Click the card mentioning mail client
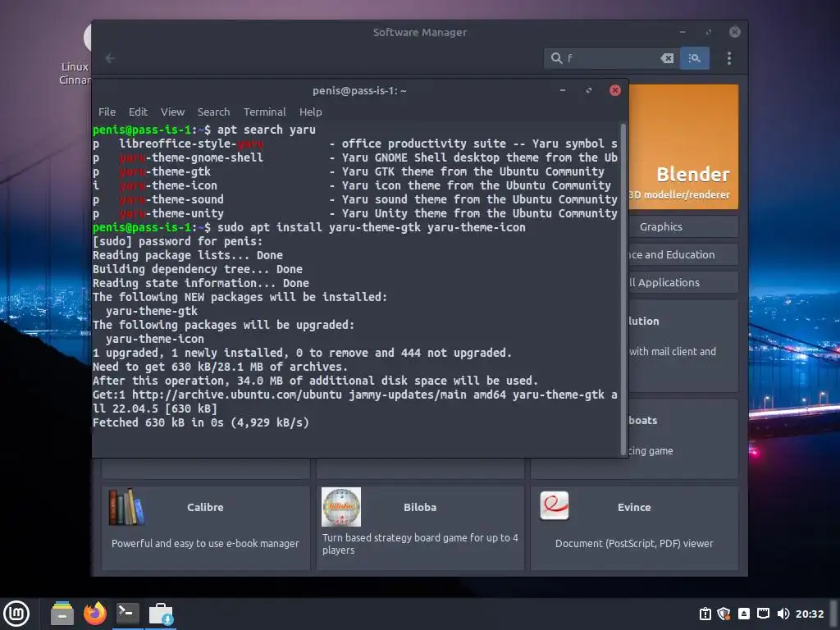 point(683,345)
